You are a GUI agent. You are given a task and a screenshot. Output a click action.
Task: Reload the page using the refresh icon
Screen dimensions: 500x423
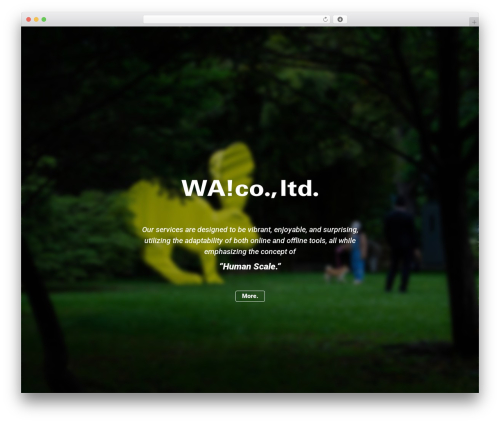tap(325, 19)
